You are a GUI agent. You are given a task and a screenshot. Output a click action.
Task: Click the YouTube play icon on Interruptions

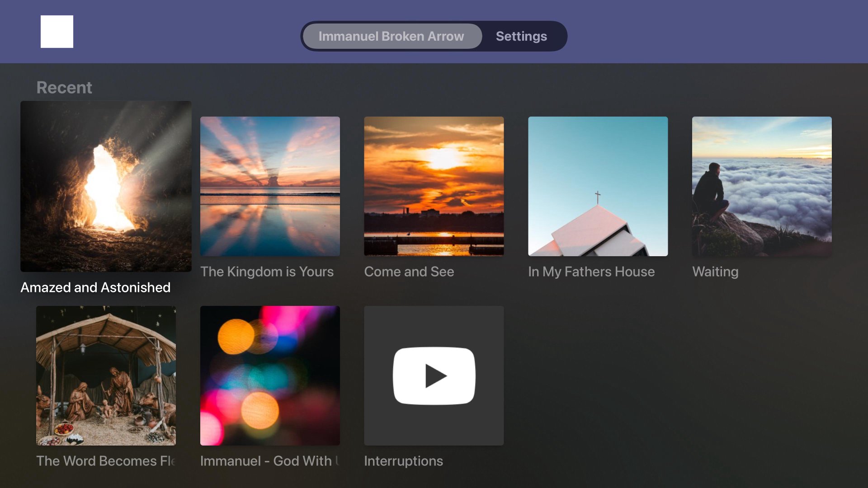point(434,375)
